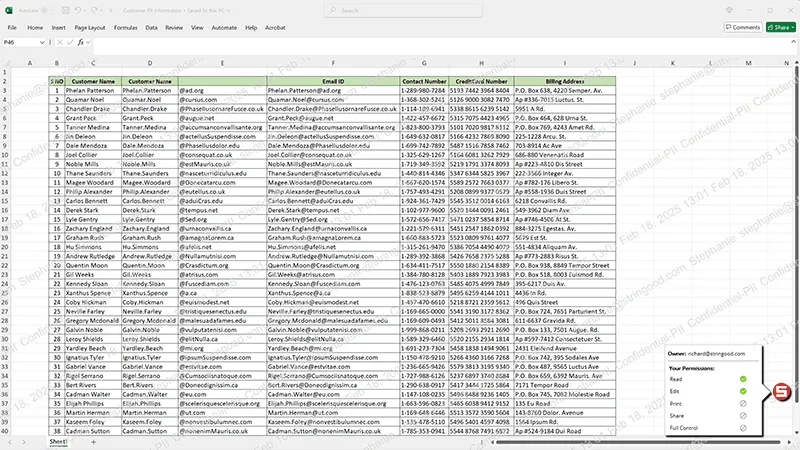Screen dimensions: 800x450
Task: Redo the last undone action
Action: tap(94, 10)
